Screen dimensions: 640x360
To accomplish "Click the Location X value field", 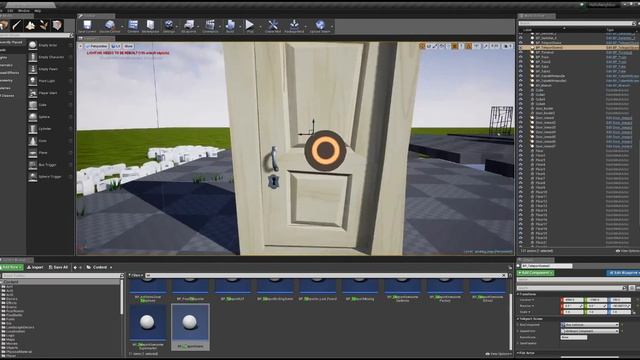I will click(x=573, y=300).
